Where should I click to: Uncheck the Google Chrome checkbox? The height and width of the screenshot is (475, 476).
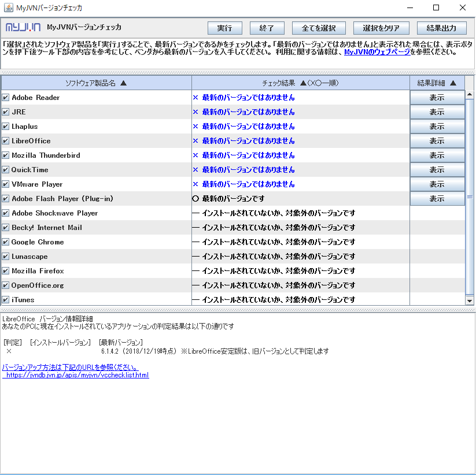click(5, 242)
